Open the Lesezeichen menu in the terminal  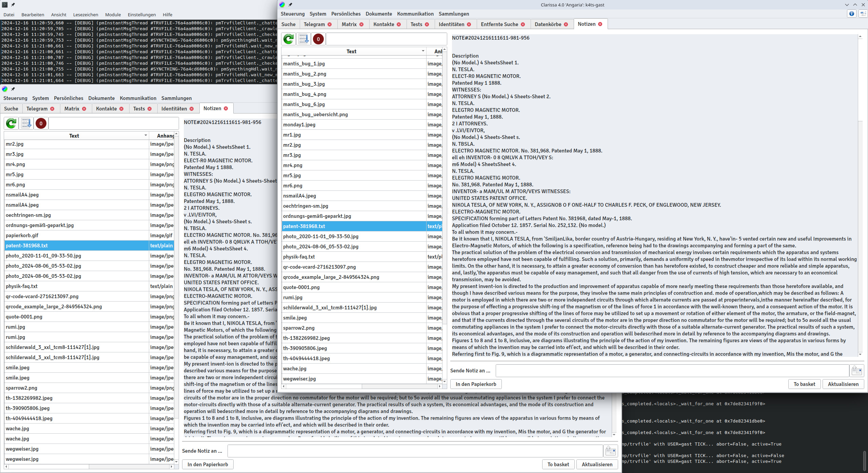click(85, 15)
